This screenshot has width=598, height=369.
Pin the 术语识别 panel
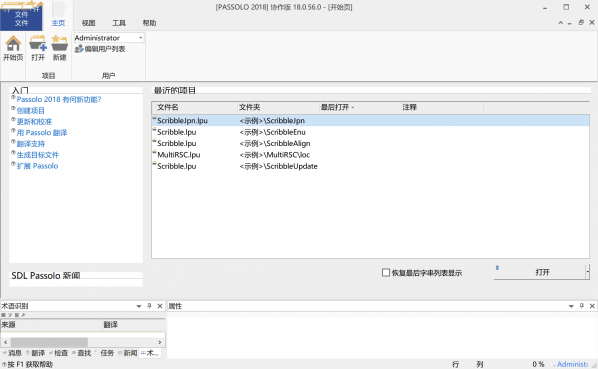[x=150, y=306]
